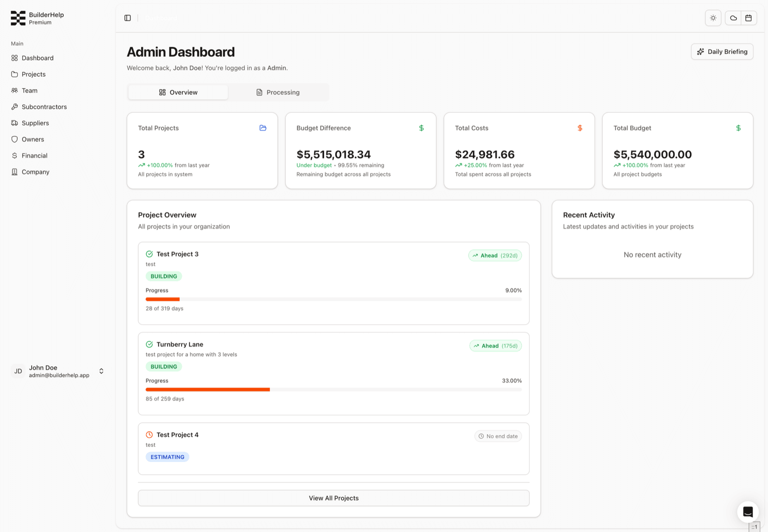Click red dollar icon on Total Costs
The image size is (768, 532).
[580, 128]
